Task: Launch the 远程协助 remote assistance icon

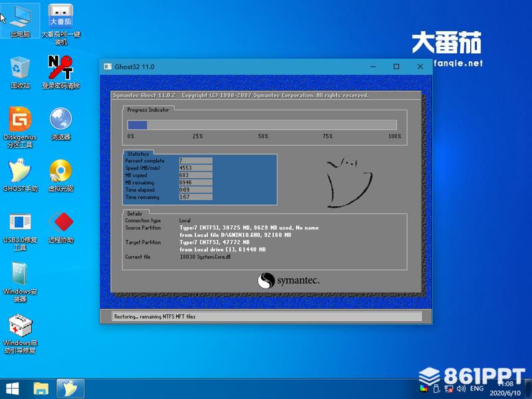Action: (61, 227)
